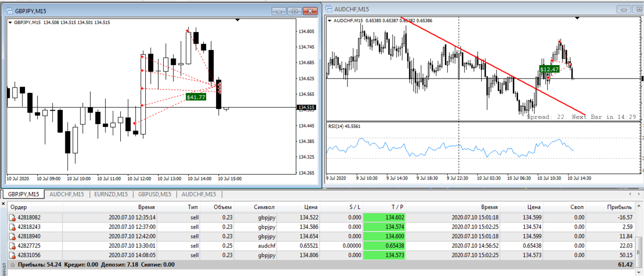Switch to the GBPJPY,M15 chart tab
Viewport: 644px width, 276px height.
(x=23, y=194)
